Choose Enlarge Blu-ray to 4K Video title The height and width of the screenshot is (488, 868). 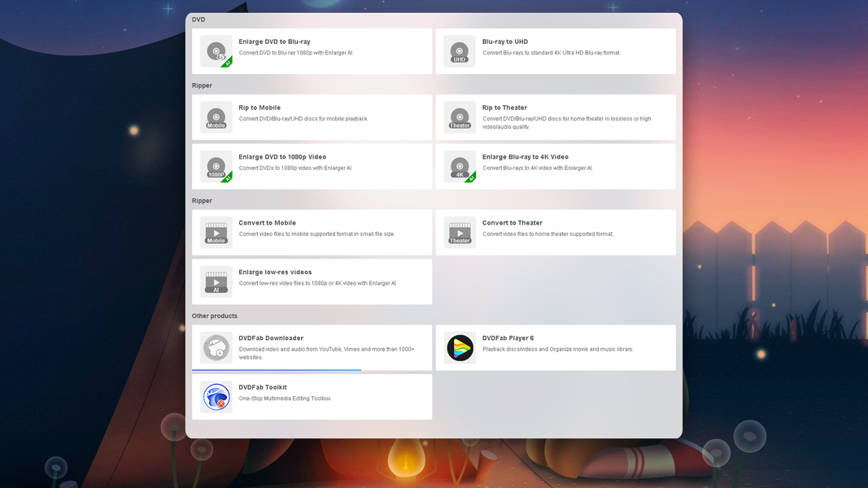pyautogui.click(x=526, y=157)
